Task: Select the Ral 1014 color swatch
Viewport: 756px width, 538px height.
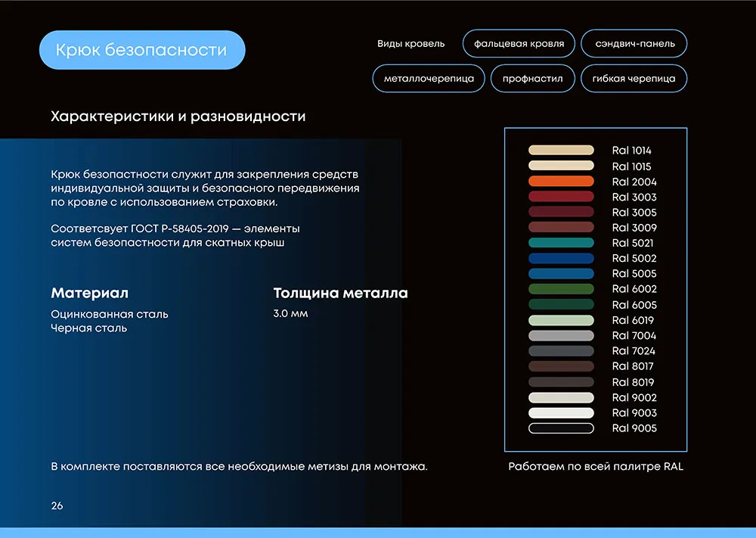Action: tap(561, 151)
